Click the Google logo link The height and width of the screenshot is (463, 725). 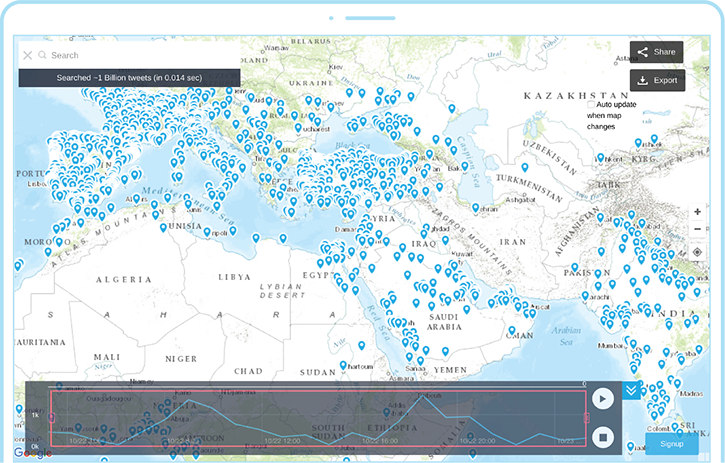[x=32, y=452]
